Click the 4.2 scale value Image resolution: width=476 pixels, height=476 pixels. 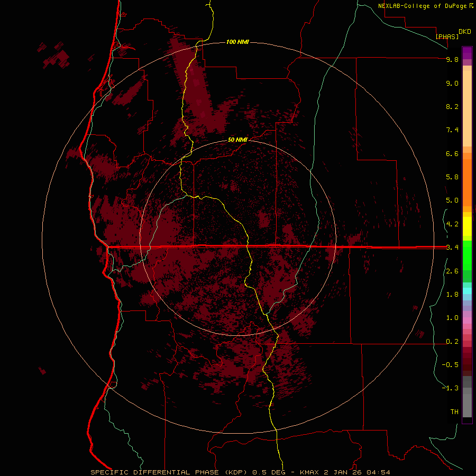(452, 224)
